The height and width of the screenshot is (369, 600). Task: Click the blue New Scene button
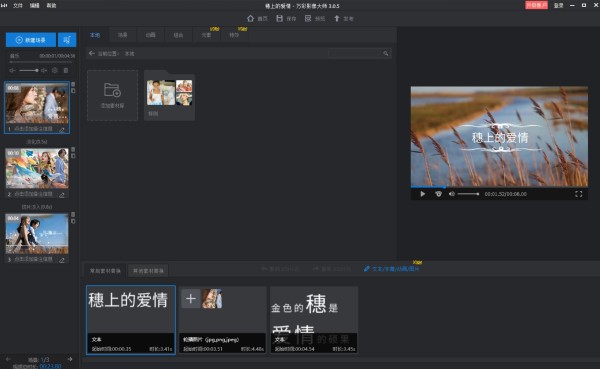pos(31,39)
